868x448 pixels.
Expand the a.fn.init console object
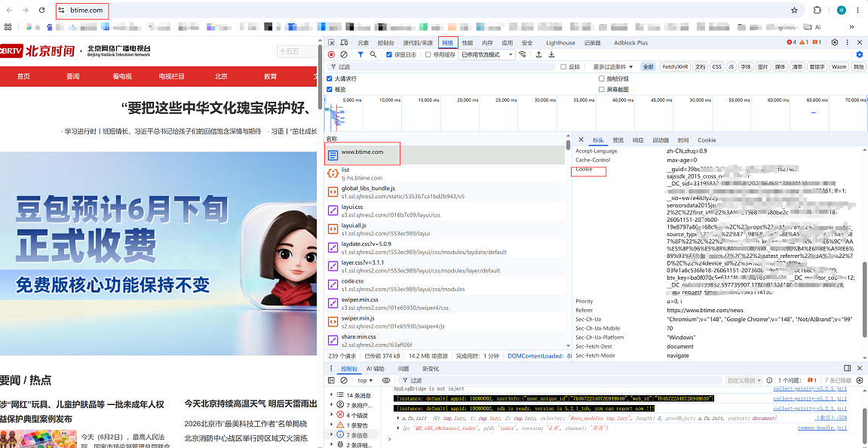[399, 418]
